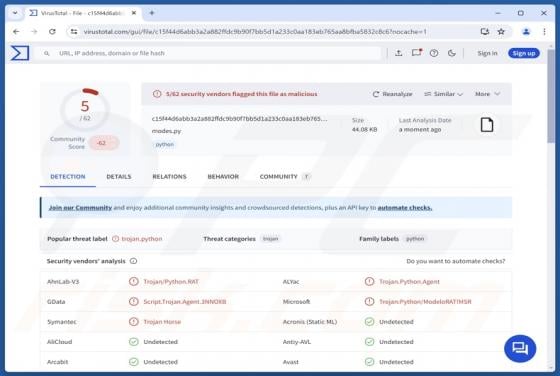Viewport: 560px width, 376px height.
Task: Click the search magnifier icon
Action: pyautogui.click(x=47, y=53)
